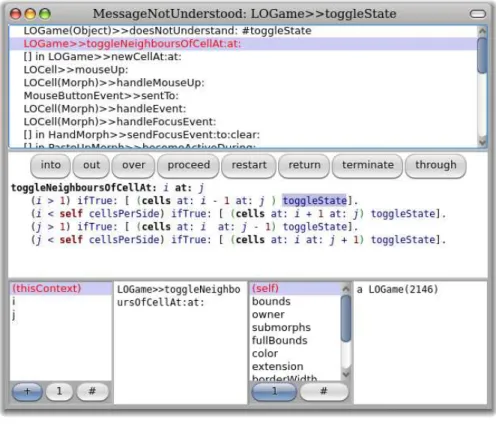
Task: Click the window collapse pill icon
Action: [477, 14]
